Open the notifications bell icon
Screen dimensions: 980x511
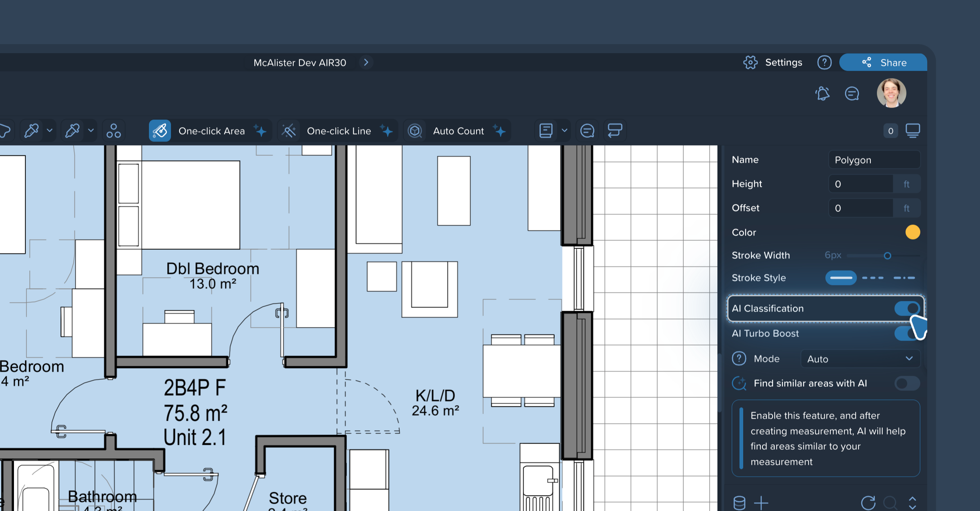point(823,94)
